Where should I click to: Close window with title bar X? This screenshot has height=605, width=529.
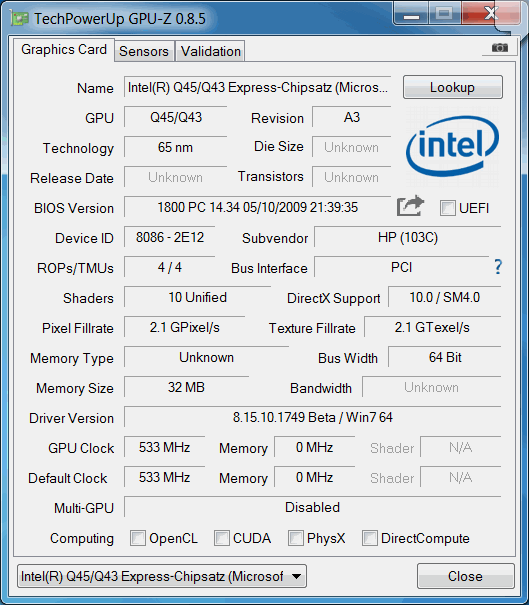491,14
